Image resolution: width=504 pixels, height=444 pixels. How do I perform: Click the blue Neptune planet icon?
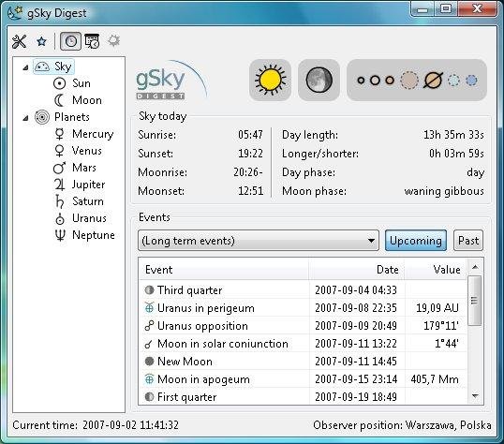(x=471, y=80)
